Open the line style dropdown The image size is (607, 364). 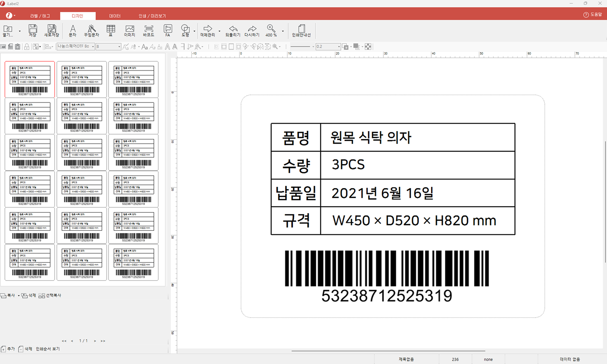(313, 47)
